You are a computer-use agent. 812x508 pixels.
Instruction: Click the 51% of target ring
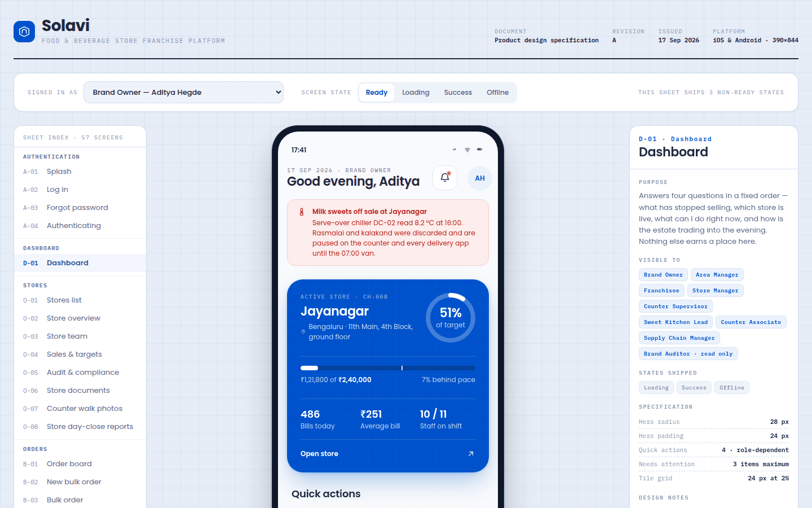(451, 318)
